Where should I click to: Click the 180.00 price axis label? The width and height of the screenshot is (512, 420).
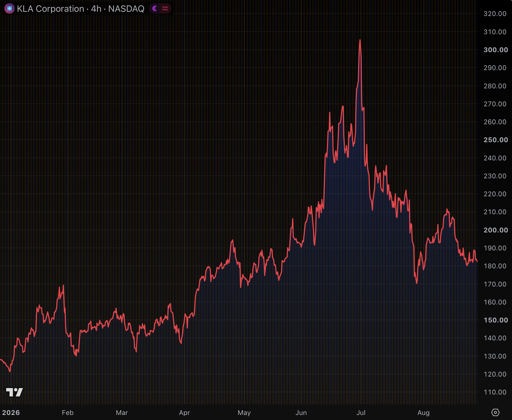(x=495, y=266)
